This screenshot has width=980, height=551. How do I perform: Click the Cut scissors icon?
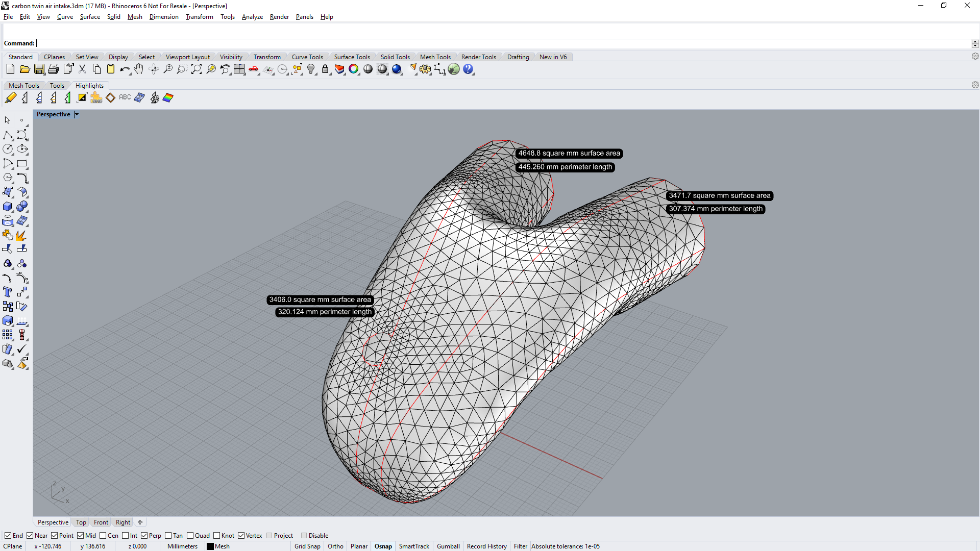tap(82, 69)
